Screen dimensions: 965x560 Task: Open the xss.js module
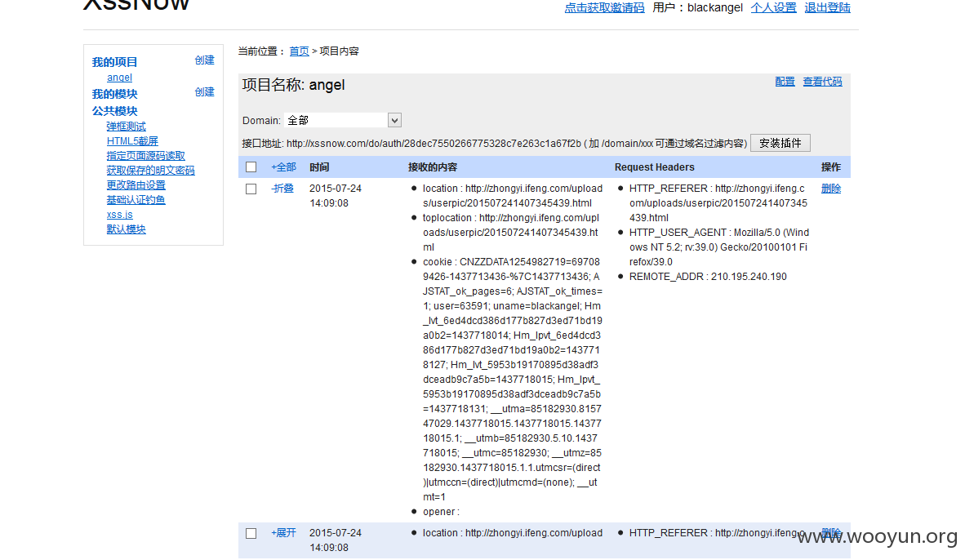click(x=119, y=215)
